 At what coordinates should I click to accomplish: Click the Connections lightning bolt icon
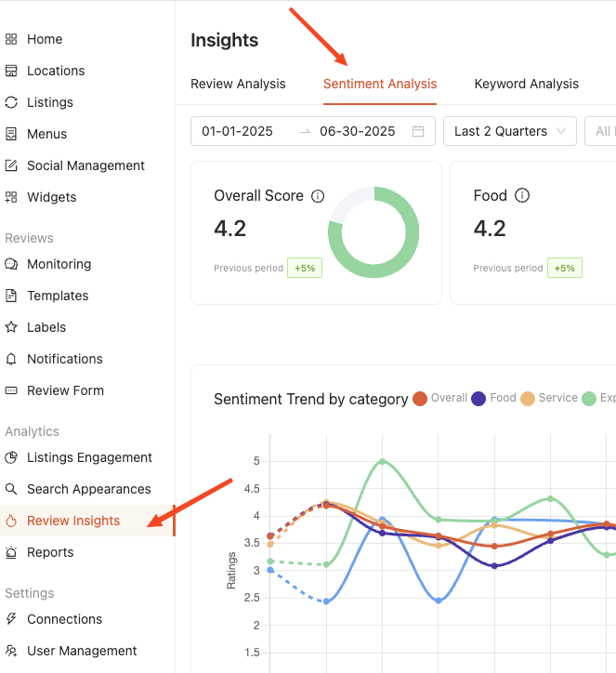click(11, 619)
